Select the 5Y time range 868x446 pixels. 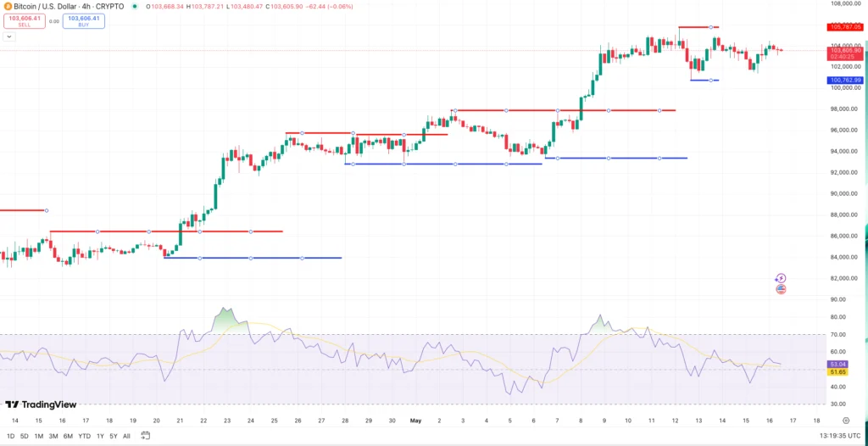coord(113,436)
